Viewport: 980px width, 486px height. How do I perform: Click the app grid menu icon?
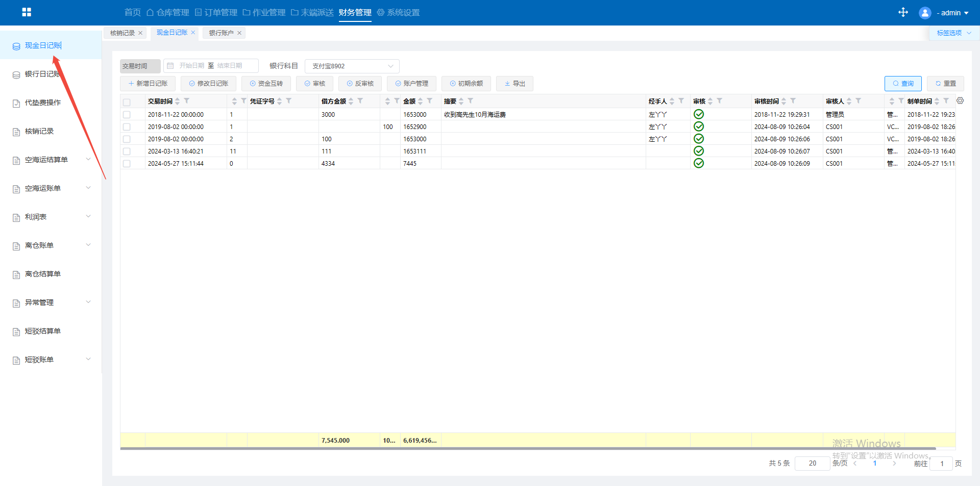coord(27,12)
